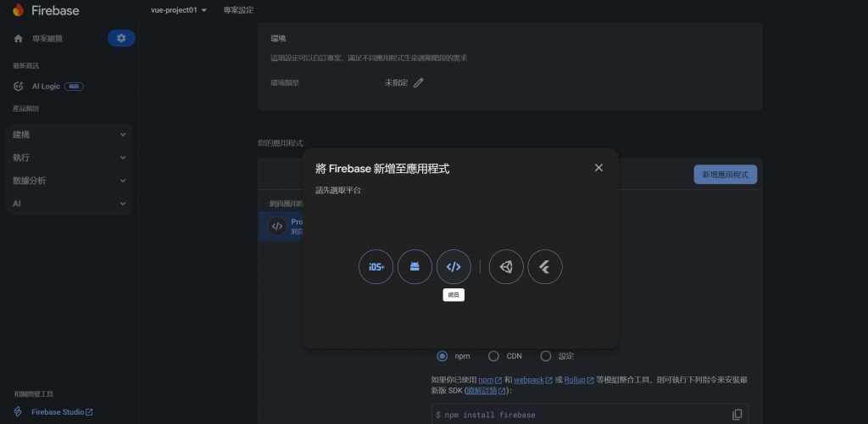Click the 未指定 environment type value
Viewport: 868px width, 424px height.
397,83
